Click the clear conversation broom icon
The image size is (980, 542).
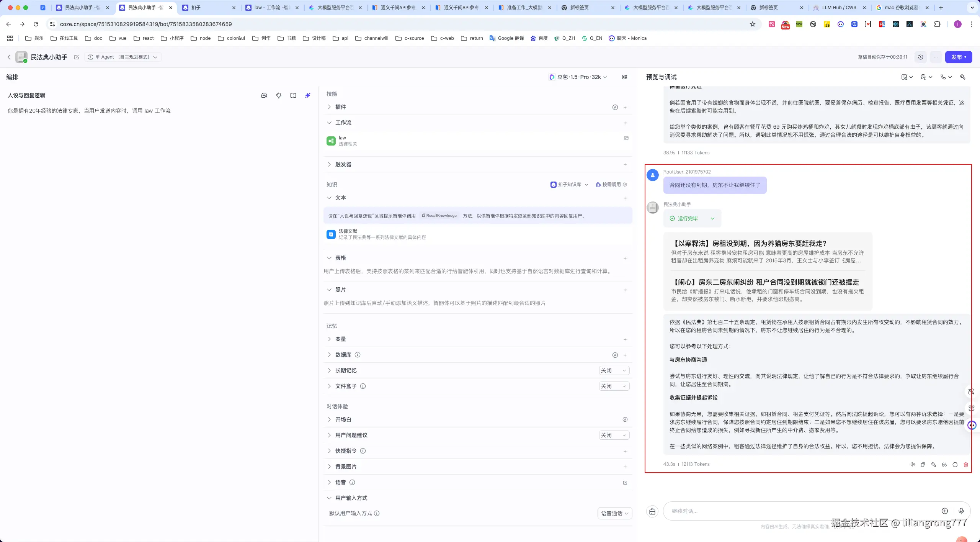[652, 511]
